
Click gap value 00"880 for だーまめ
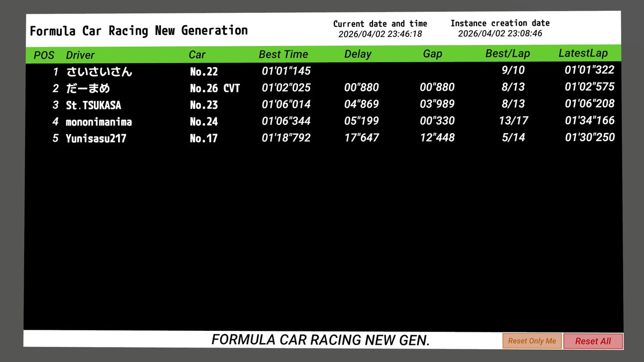pos(437,87)
